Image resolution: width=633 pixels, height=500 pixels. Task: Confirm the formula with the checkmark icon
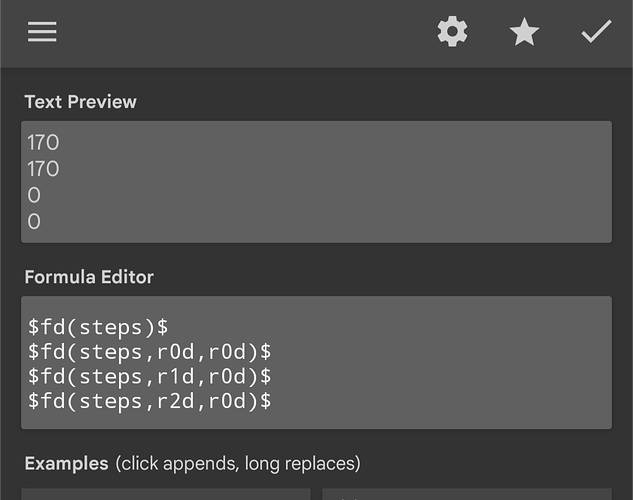596,31
